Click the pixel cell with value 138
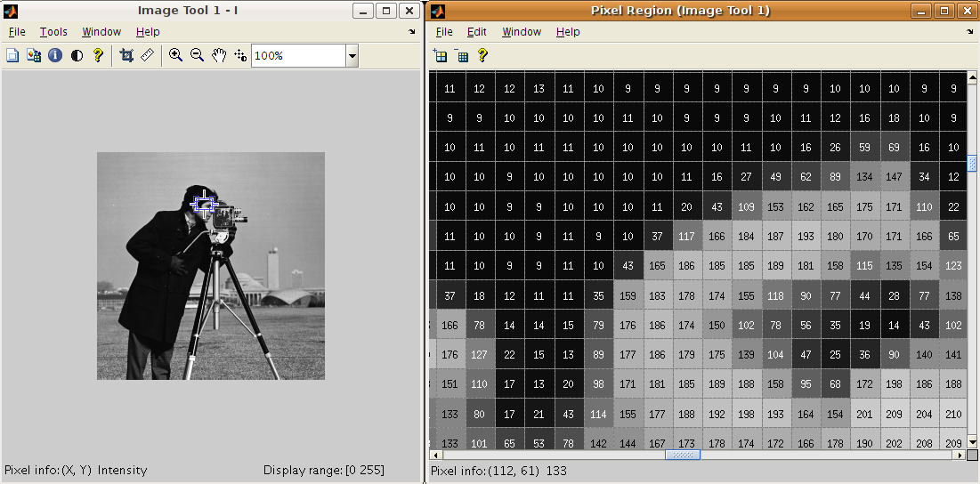Viewport: 980px width, 484px height. (953, 295)
